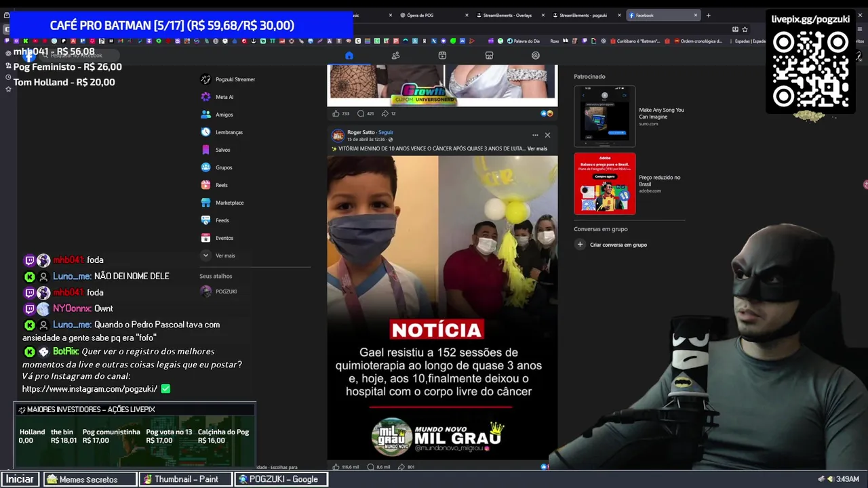The width and height of the screenshot is (868, 488).
Task: Open the Reels video icon in top bar
Action: (442, 56)
